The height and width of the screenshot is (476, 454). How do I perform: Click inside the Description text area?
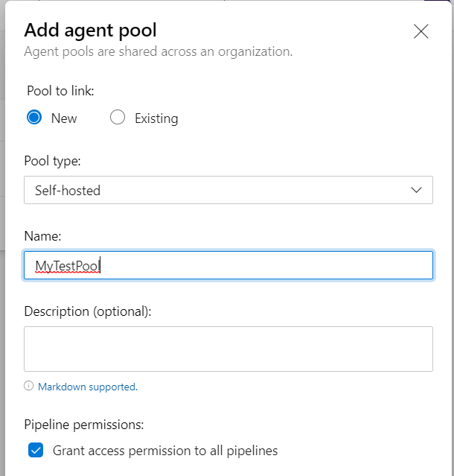[x=228, y=349]
